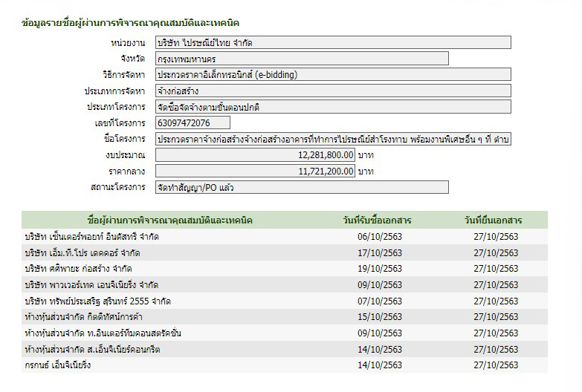Click the ประเภทโครงการ field

(332, 107)
